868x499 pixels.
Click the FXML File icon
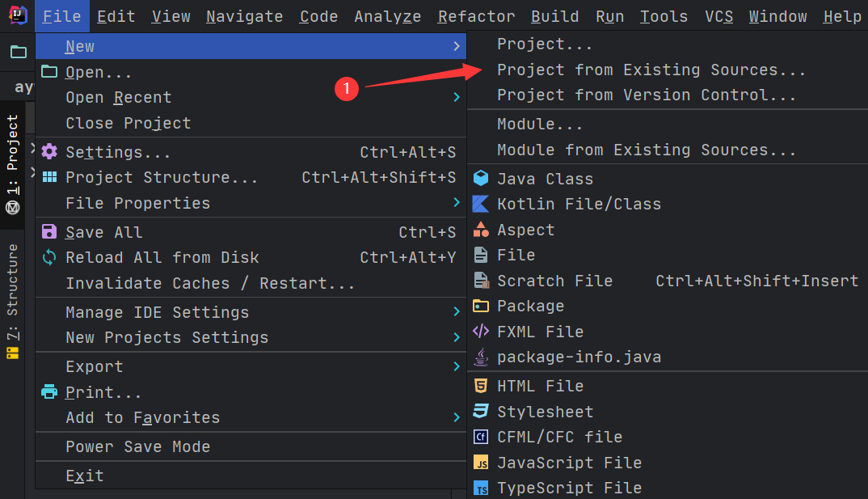tap(481, 332)
